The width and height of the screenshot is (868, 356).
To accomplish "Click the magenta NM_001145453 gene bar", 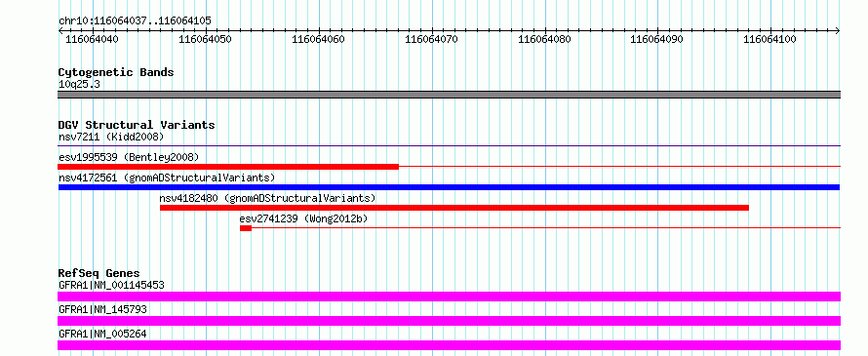I will click(449, 297).
